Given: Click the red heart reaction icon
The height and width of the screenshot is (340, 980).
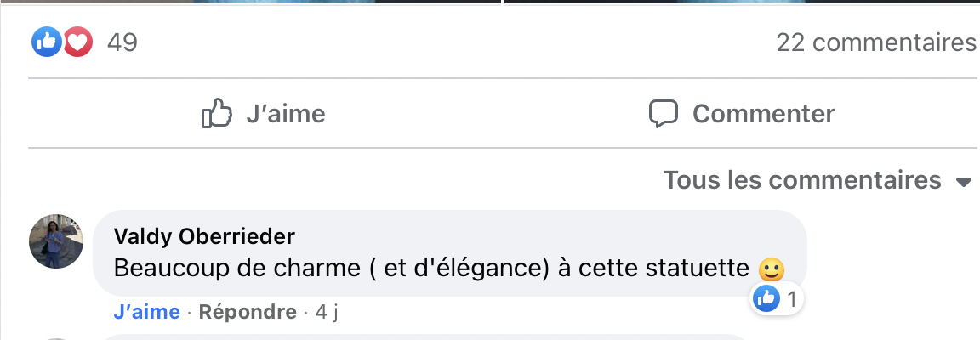Looking at the screenshot, I should pos(77,42).
